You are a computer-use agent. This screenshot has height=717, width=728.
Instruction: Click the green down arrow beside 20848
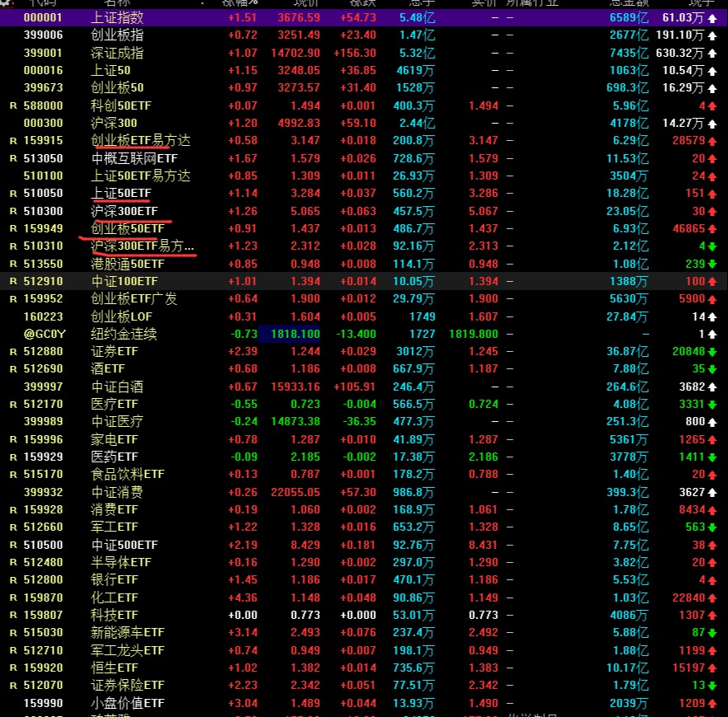pos(712,352)
